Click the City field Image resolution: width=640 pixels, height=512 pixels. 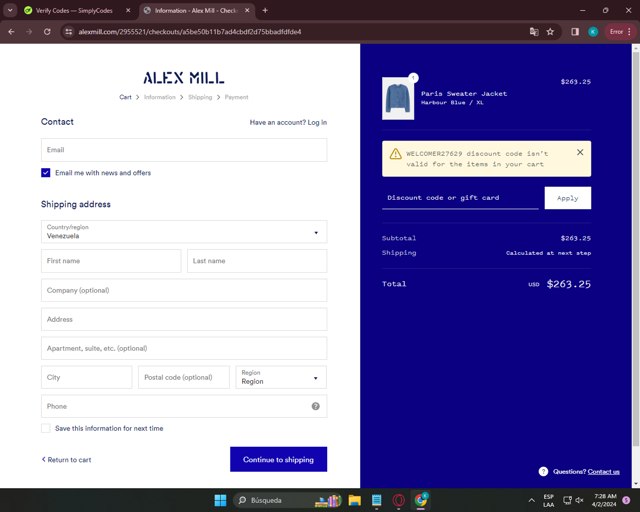coord(87,377)
